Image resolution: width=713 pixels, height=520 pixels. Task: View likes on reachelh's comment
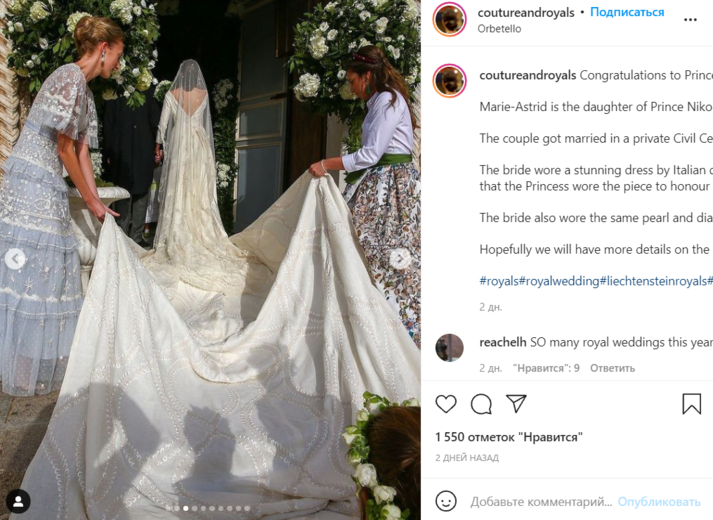tap(546, 368)
